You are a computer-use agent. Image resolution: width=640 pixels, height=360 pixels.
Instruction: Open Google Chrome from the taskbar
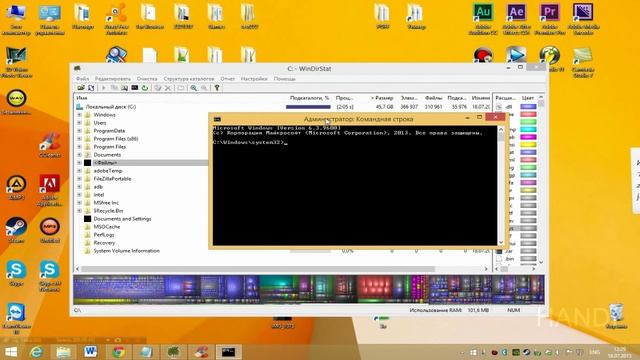(x=119, y=352)
